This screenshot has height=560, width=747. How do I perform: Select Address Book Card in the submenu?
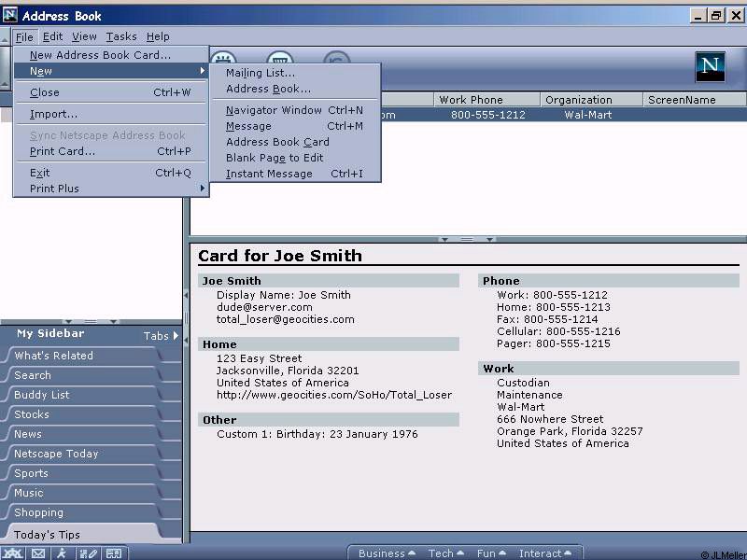tap(295, 142)
